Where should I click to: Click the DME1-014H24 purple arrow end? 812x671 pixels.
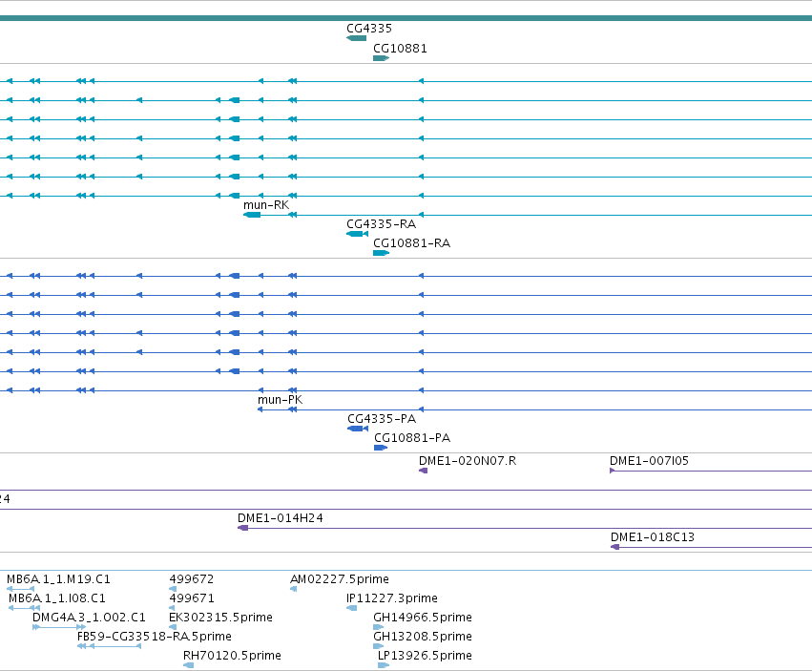(243, 528)
